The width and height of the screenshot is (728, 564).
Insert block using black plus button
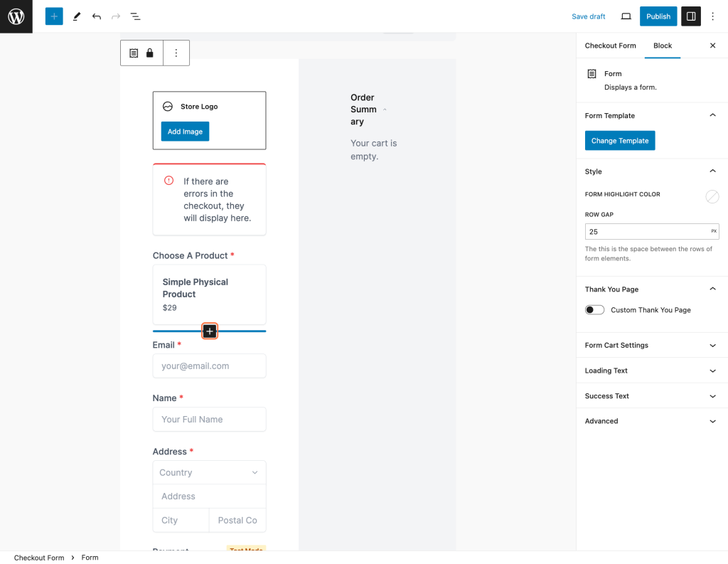coord(210,331)
